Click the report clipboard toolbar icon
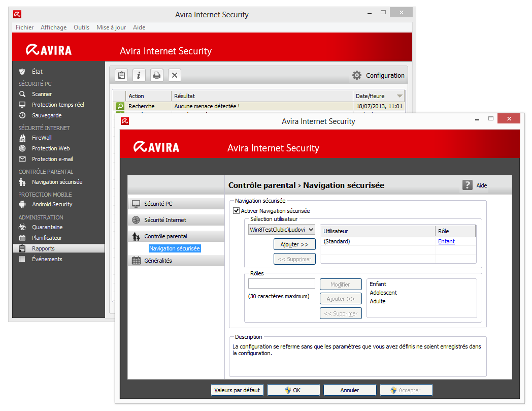 point(121,75)
